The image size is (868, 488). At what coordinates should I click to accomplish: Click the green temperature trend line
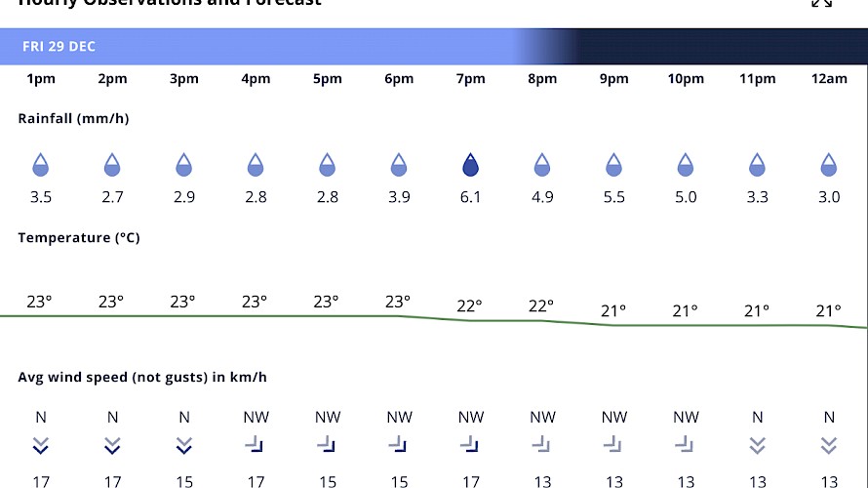click(293, 316)
